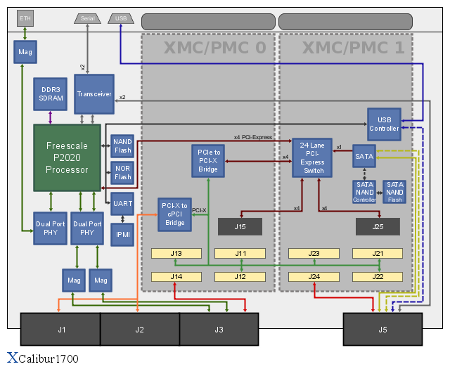Select the SATA NAND Flash block

394,192
